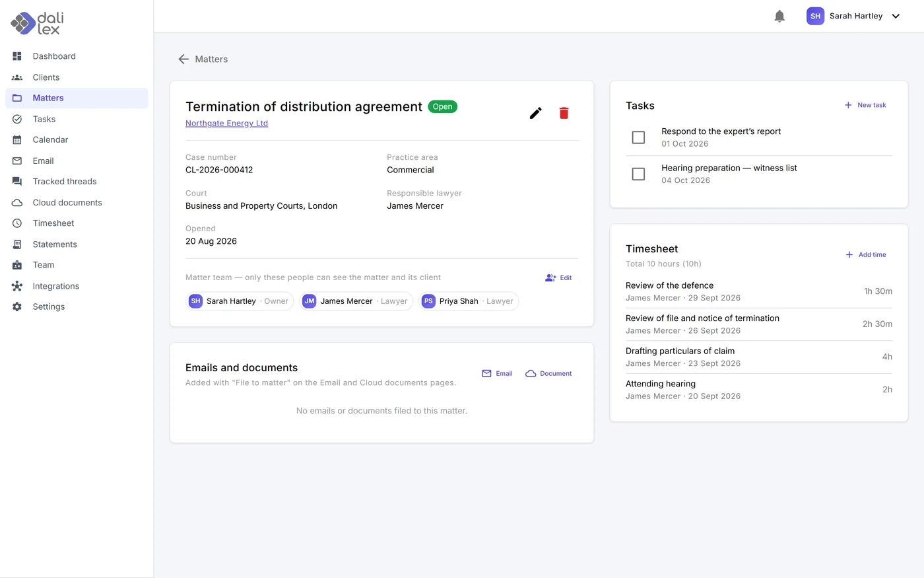Open the Timesheet clock icon
The height and width of the screenshot is (578, 924).
click(x=17, y=223)
